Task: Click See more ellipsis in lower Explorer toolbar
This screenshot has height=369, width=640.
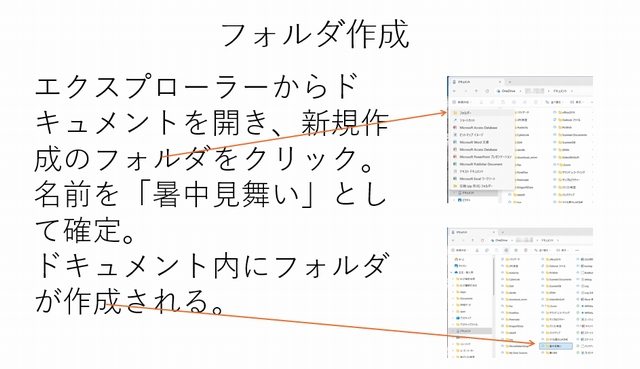Action: click(577, 250)
